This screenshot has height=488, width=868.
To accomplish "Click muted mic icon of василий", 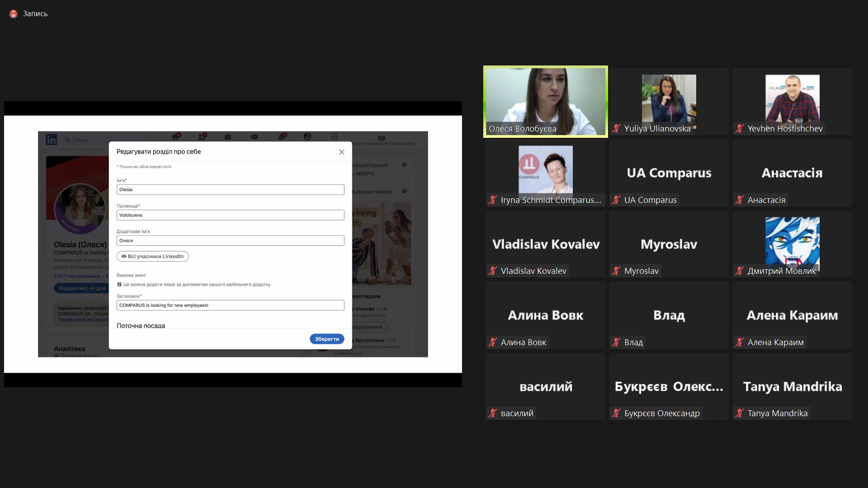I will pyautogui.click(x=493, y=413).
